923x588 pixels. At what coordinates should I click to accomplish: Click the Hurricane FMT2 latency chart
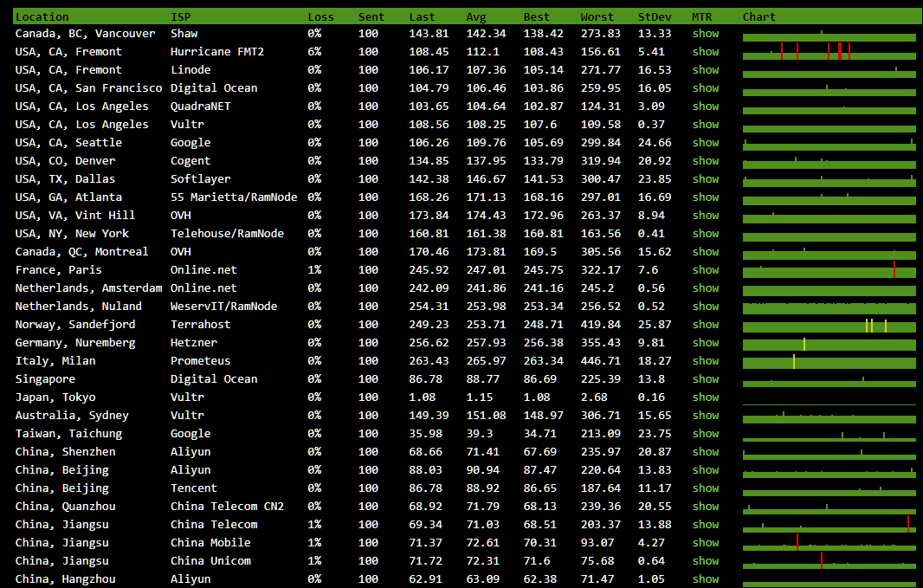(829, 52)
